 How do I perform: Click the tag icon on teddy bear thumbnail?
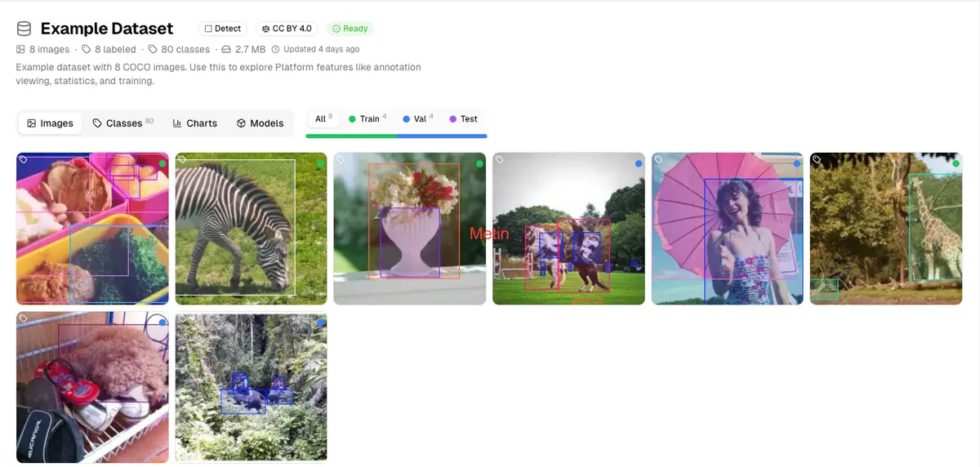(24, 318)
